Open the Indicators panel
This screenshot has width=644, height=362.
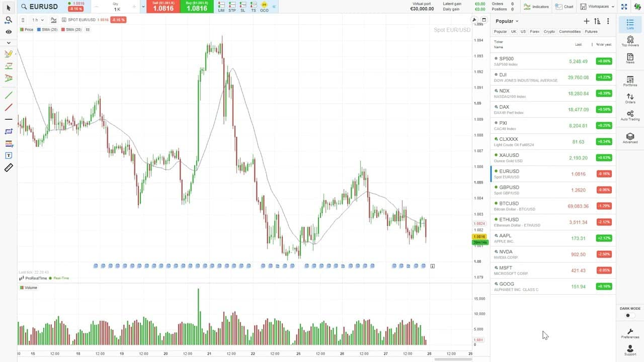[536, 7]
